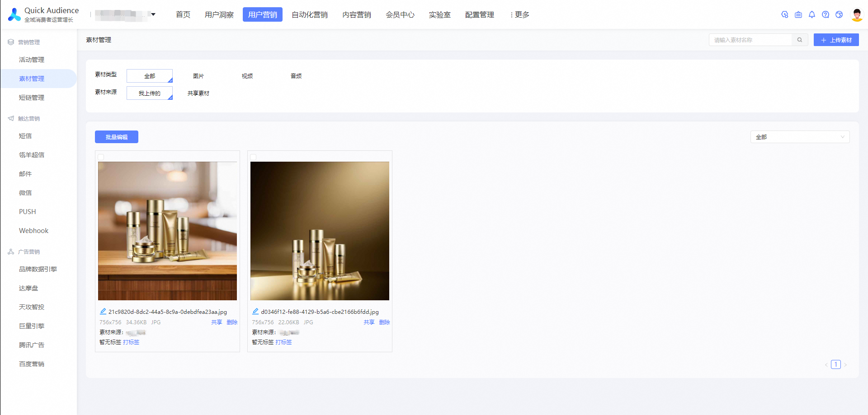Click 删除 link for 21c9820d image
This screenshot has height=415, width=868.
(x=232, y=322)
